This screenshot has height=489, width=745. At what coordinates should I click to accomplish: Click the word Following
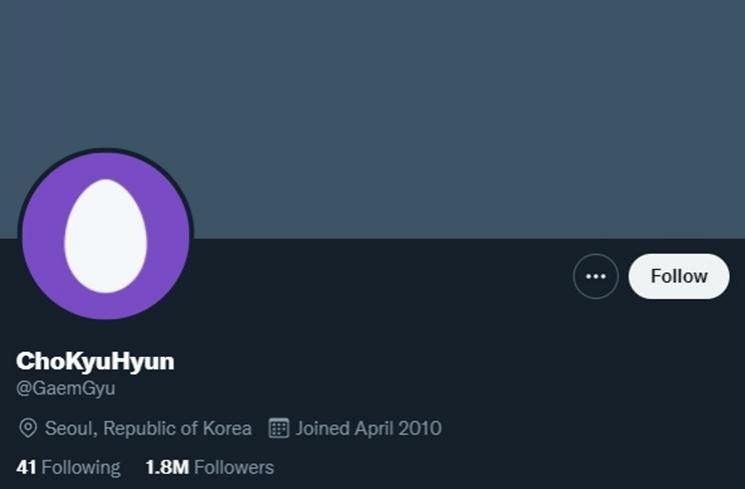click(81, 468)
